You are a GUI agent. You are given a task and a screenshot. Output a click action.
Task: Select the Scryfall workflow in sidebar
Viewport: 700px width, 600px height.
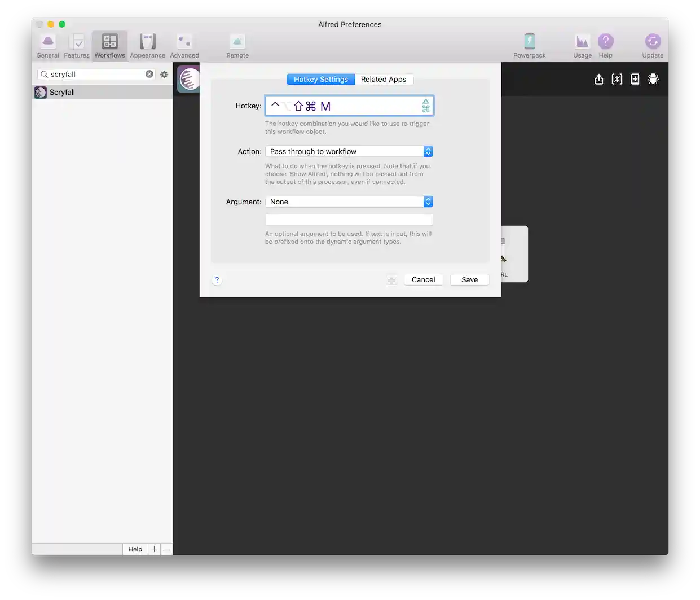pyautogui.click(x=62, y=92)
